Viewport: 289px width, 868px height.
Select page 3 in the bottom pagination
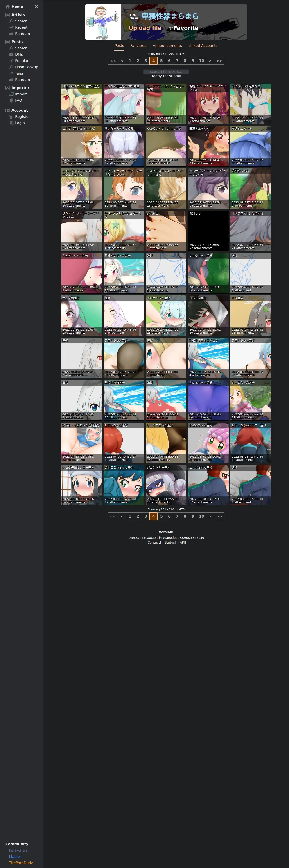tap(146, 516)
